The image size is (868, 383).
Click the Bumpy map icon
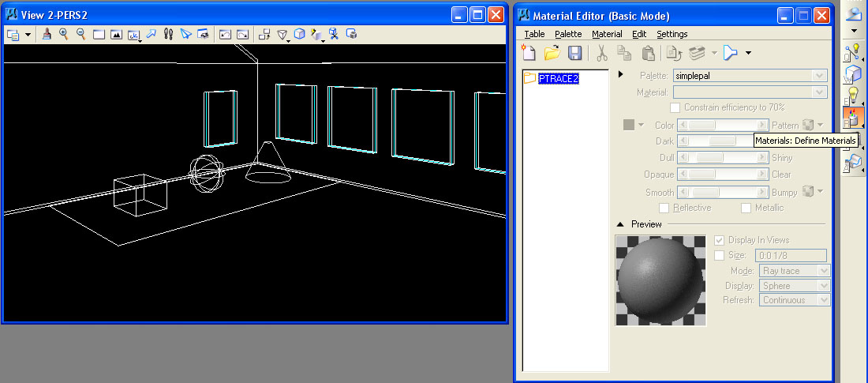808,191
